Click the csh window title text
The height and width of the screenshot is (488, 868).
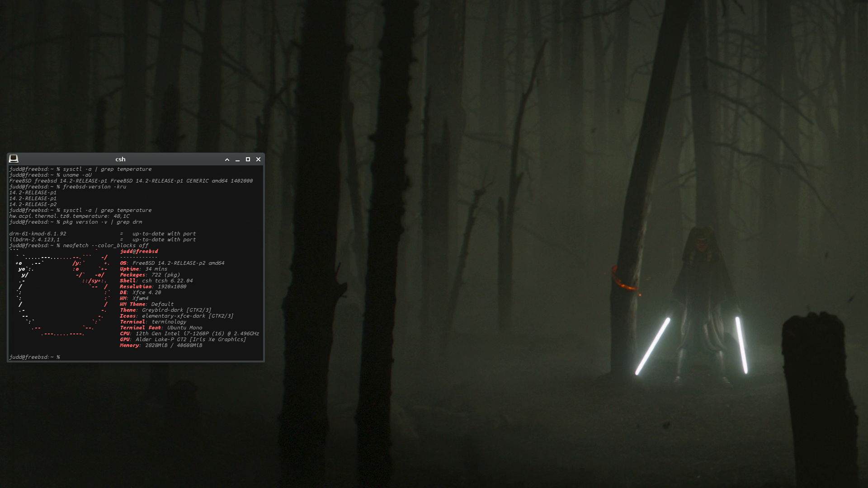click(x=120, y=159)
